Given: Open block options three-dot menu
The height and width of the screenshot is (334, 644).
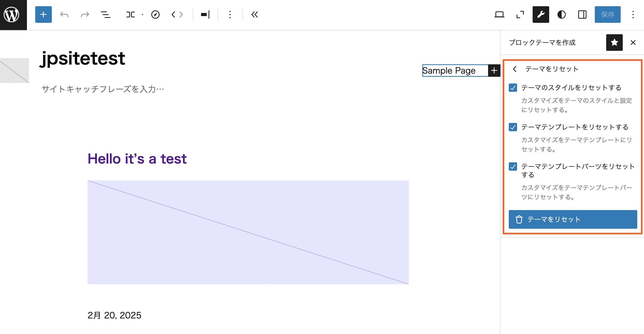Looking at the screenshot, I should 230,15.
